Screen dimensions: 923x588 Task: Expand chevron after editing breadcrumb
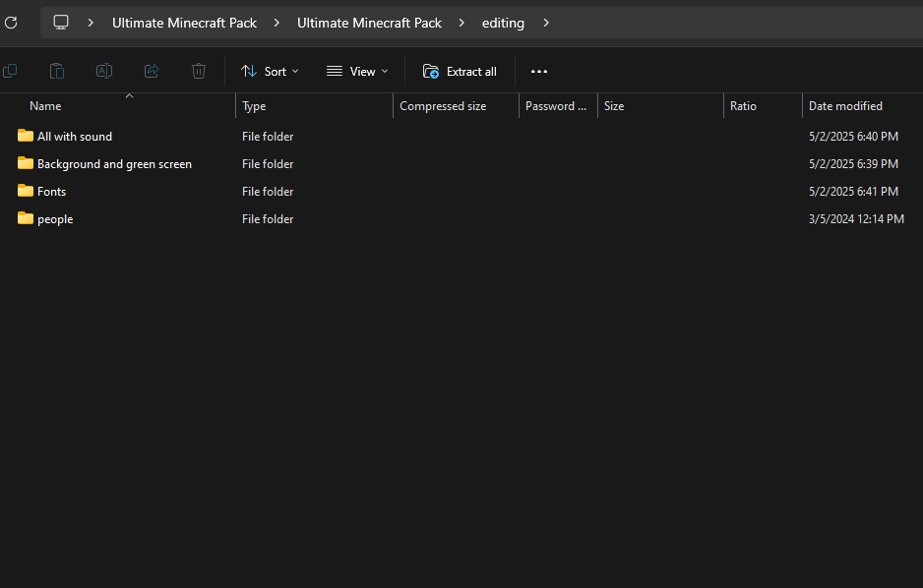pos(546,23)
